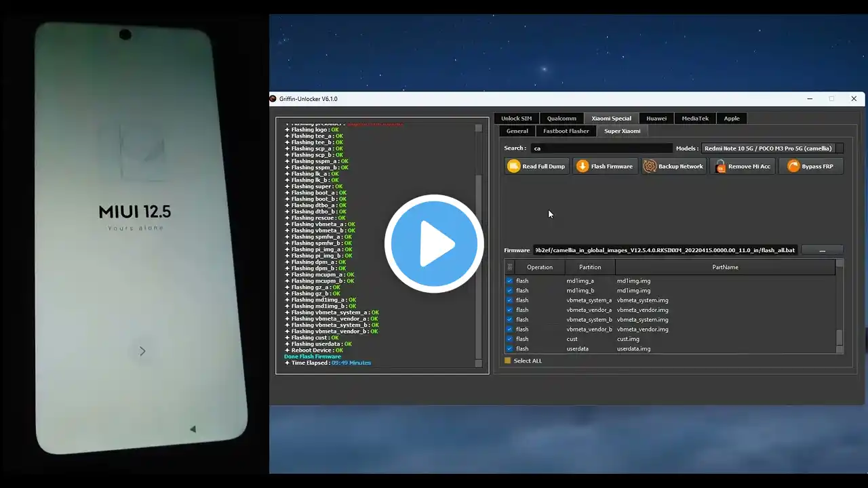Click the Read Full Dump folder icon
The height and width of the screenshot is (488, 868).
514,166
